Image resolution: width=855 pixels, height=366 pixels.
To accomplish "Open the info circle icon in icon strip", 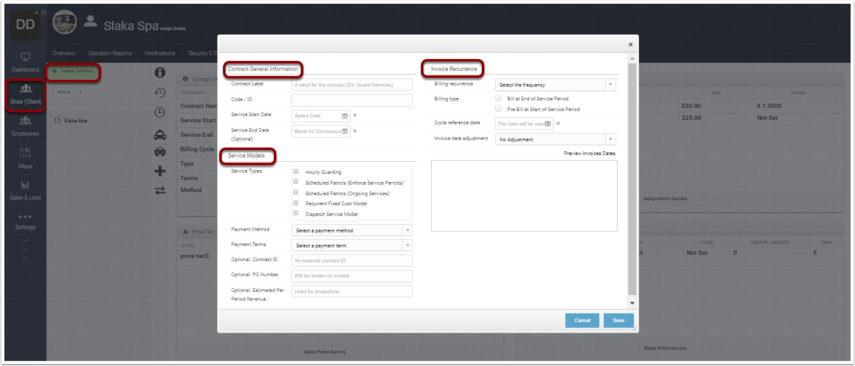I will [160, 73].
